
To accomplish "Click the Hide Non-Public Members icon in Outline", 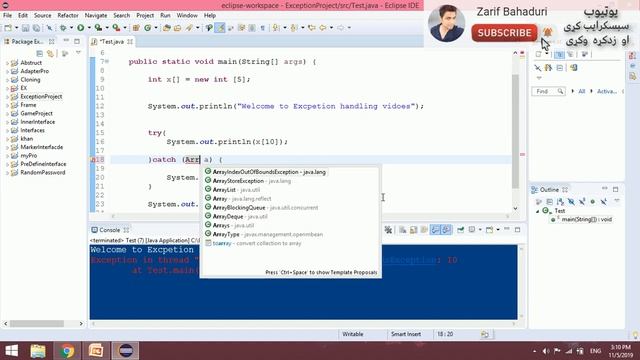I will (593, 202).
